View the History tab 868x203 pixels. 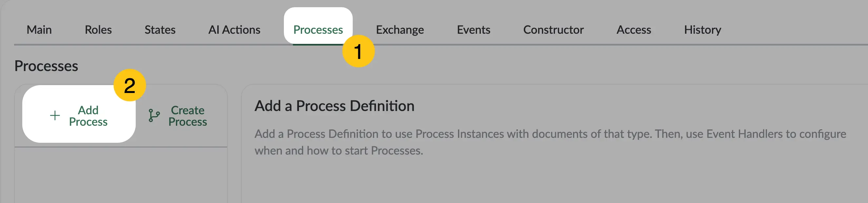[x=702, y=30]
